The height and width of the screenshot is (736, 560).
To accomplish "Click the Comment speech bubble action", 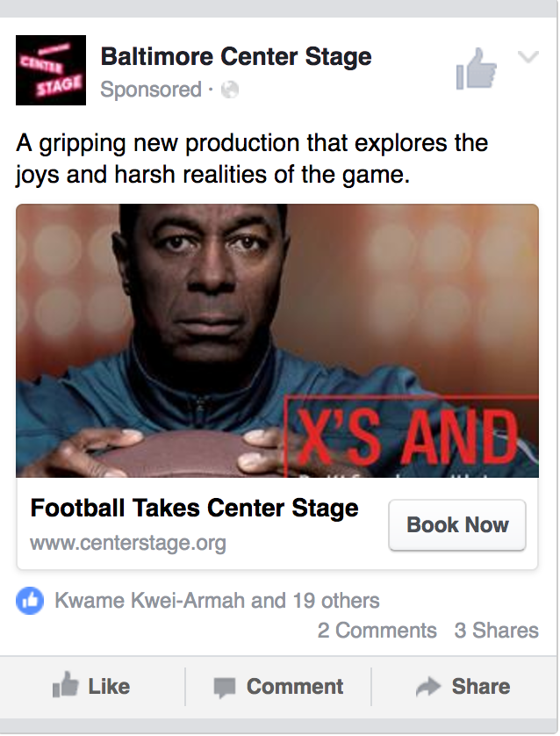I will coord(279,687).
